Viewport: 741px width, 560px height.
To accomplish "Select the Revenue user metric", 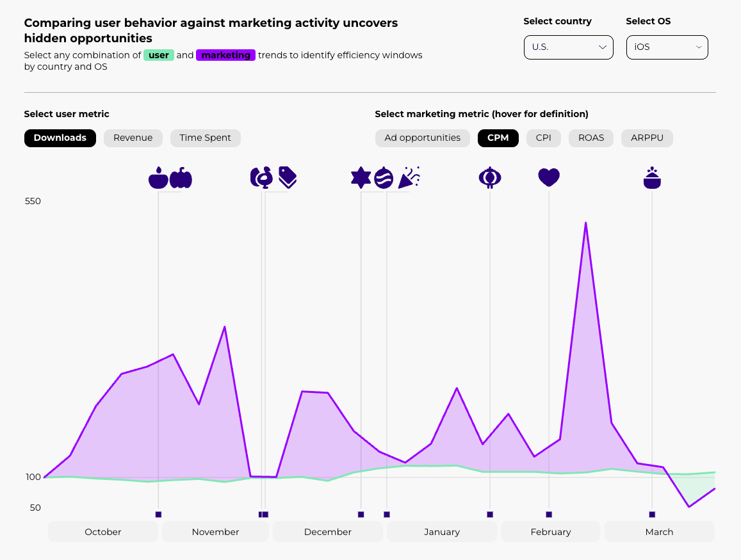I will pos(133,138).
